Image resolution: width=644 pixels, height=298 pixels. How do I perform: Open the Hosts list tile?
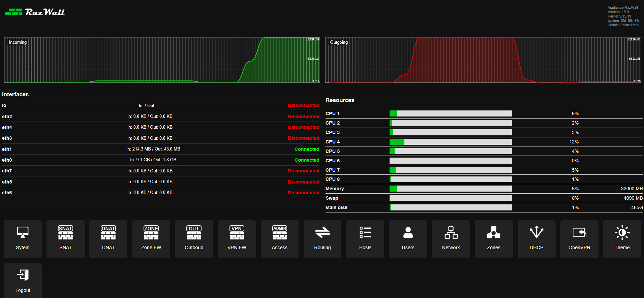point(365,239)
